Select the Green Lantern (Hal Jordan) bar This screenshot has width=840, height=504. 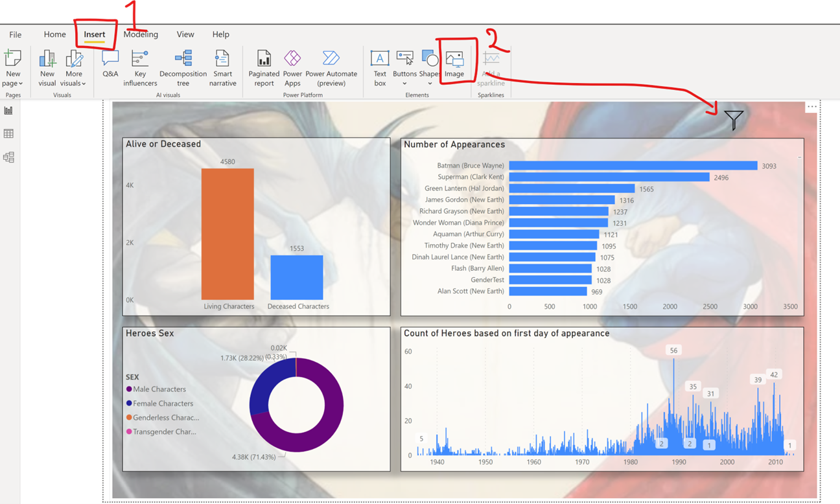pyautogui.click(x=572, y=189)
